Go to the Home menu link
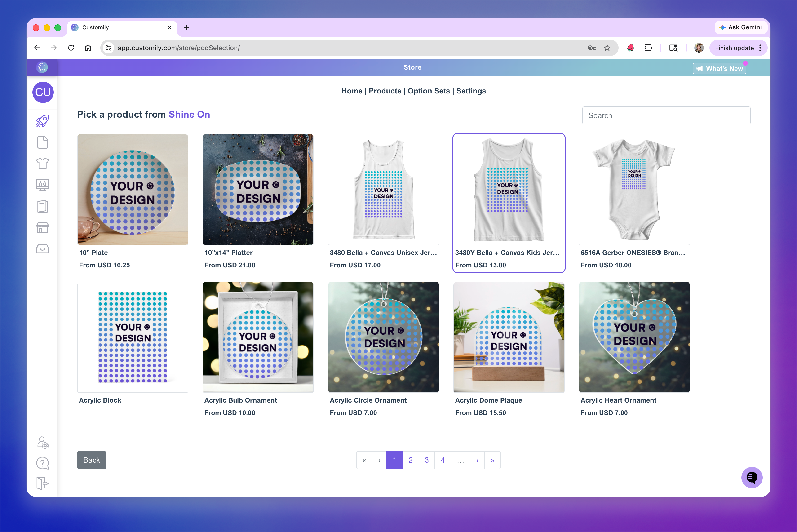The height and width of the screenshot is (532, 797). coord(352,91)
